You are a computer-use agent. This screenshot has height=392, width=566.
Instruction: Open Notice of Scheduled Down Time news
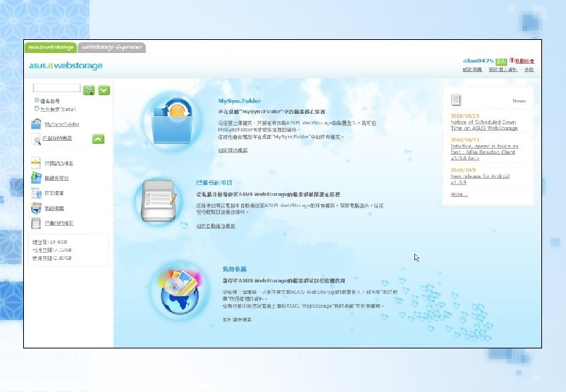coord(484,125)
